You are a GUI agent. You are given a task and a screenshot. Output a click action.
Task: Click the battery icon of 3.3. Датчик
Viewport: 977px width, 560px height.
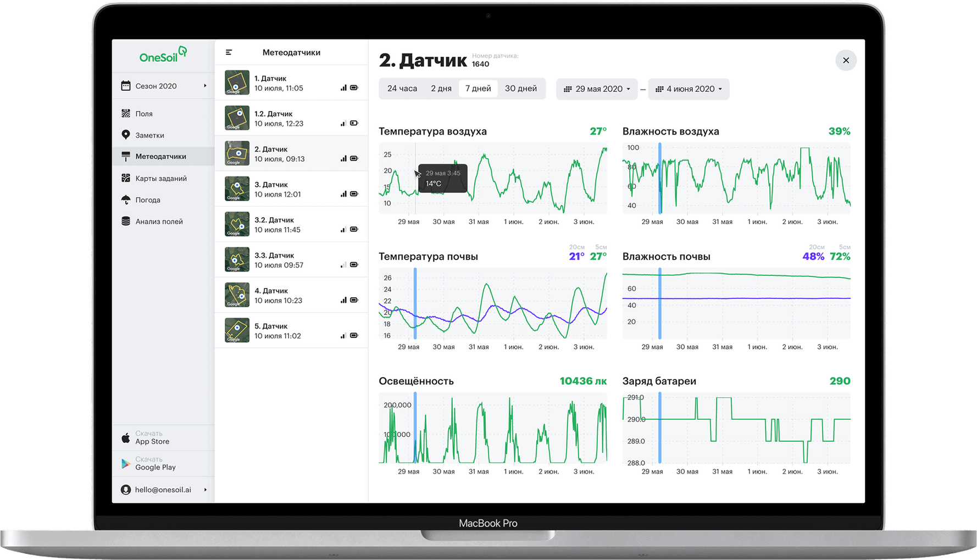point(354,265)
